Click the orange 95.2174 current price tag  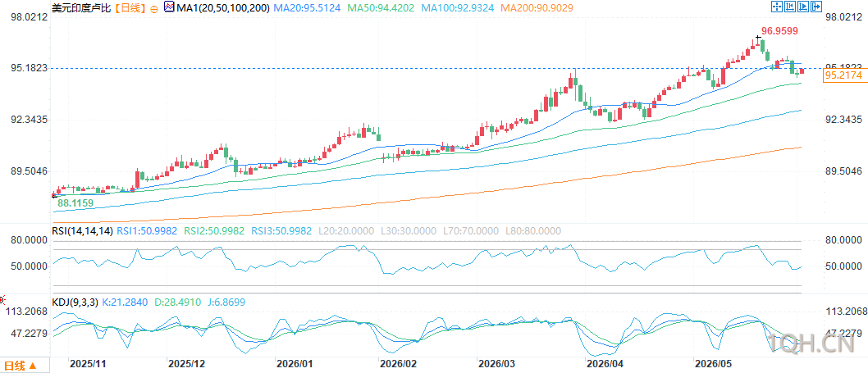point(843,75)
